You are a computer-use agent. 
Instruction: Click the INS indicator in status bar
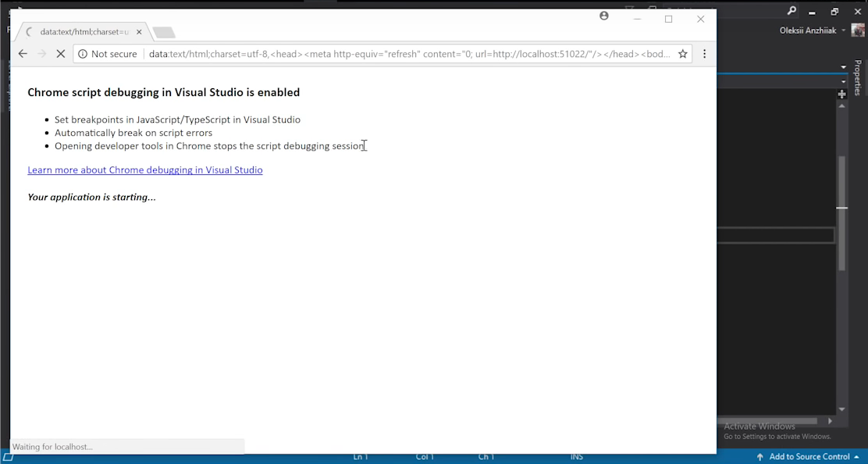point(576,457)
